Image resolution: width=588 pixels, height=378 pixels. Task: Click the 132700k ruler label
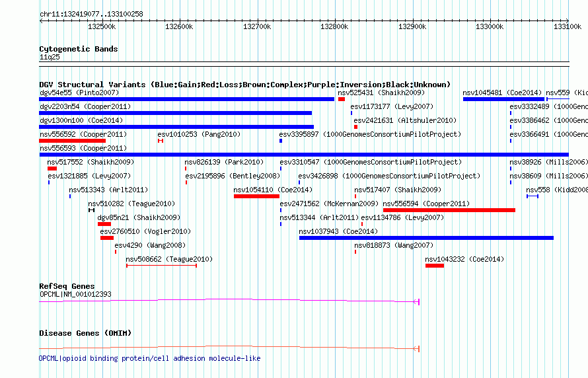[257, 26]
